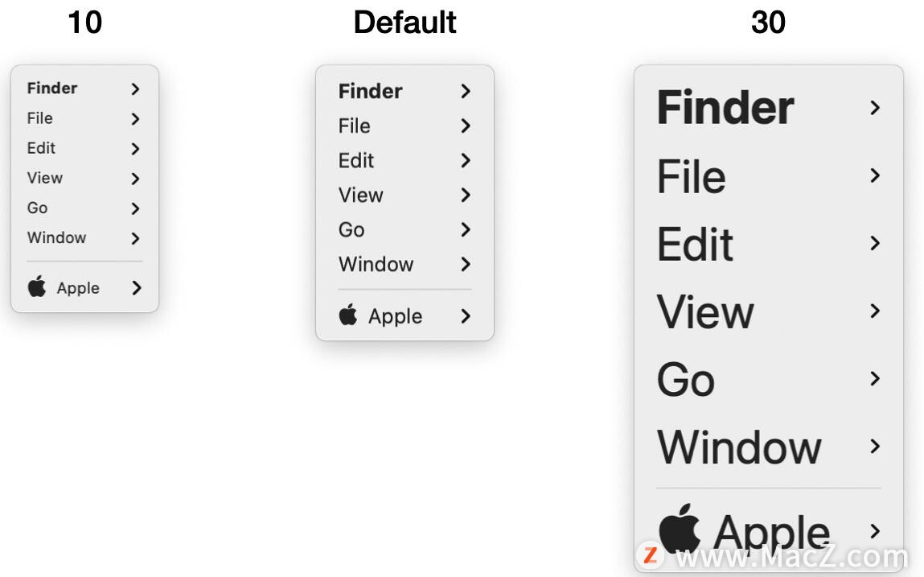Click the large Apple logo in the size-30 menu
Image resolution: width=924 pixels, height=577 pixels.
coord(680,528)
